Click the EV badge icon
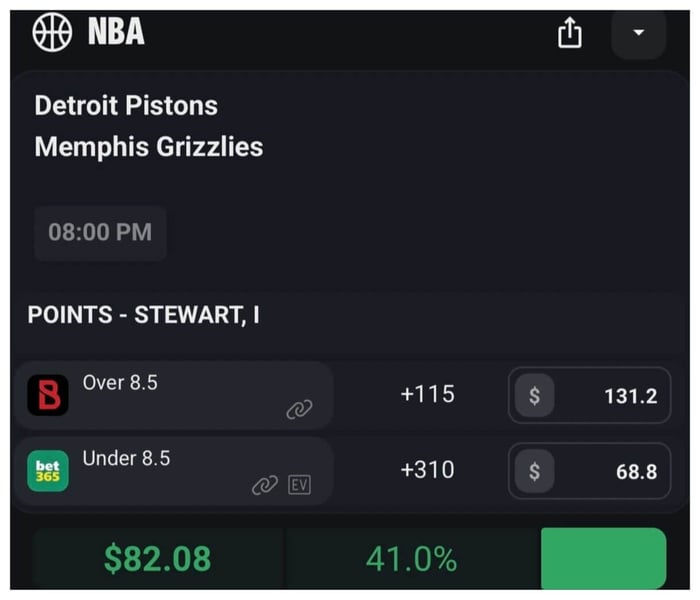Image resolution: width=700 pixels, height=600 pixels. 299,485
